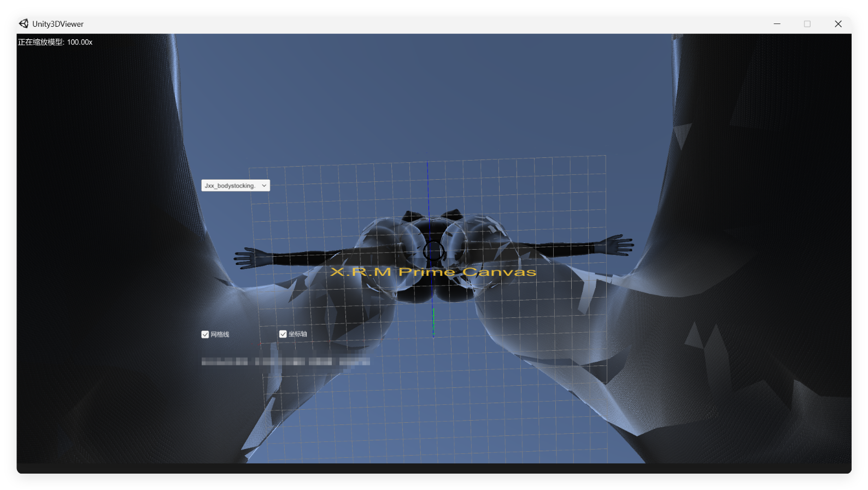Open the Jxx_bodystocking model dropdown
This screenshot has height=490, width=868.
coord(236,186)
